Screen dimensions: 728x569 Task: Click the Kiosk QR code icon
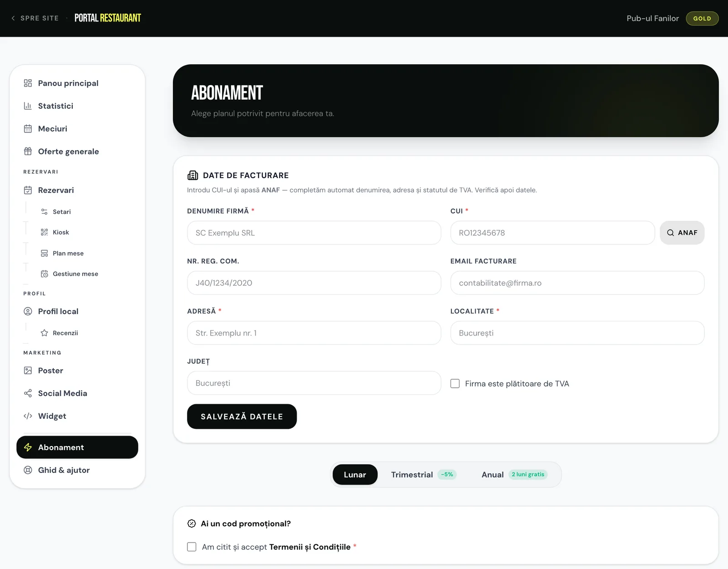click(x=44, y=232)
